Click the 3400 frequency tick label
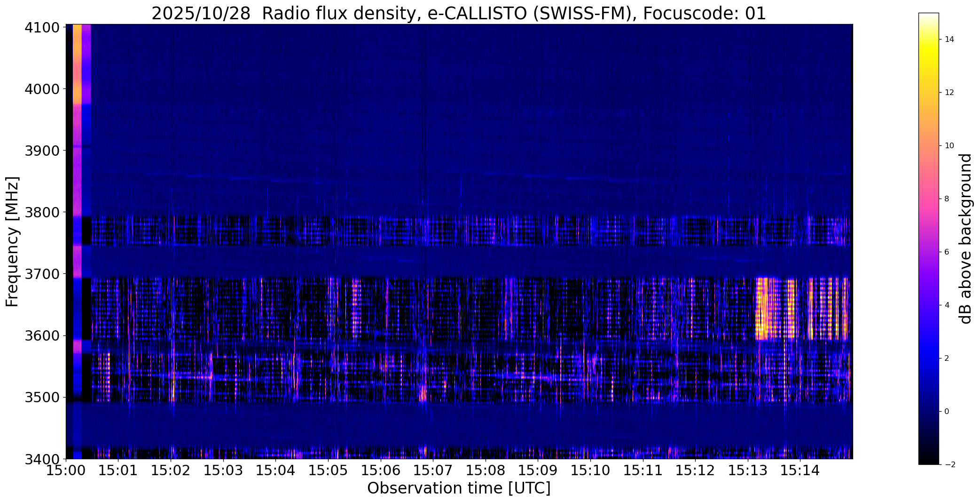 pos(42,459)
